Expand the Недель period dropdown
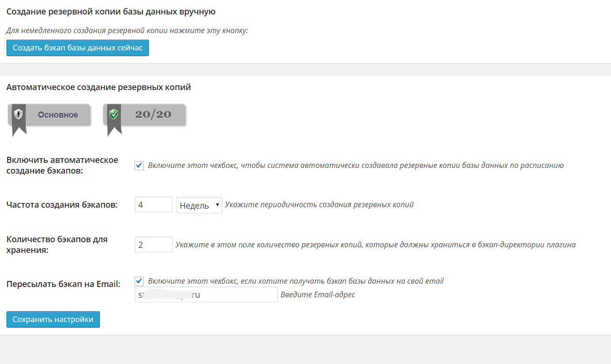This screenshot has height=364, width=611. (x=199, y=205)
